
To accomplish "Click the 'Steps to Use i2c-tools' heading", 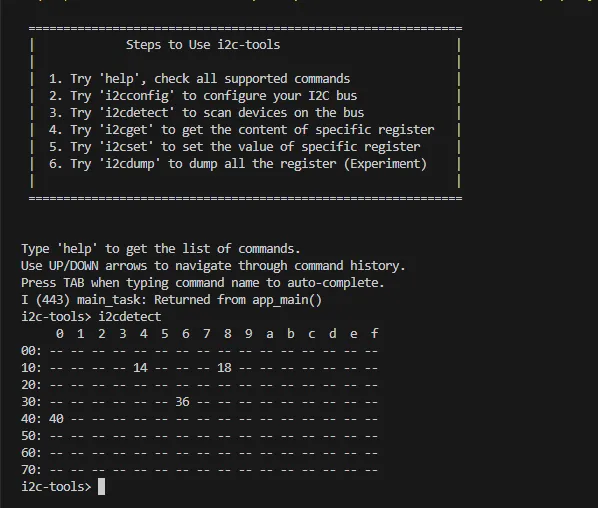I will (x=203, y=45).
